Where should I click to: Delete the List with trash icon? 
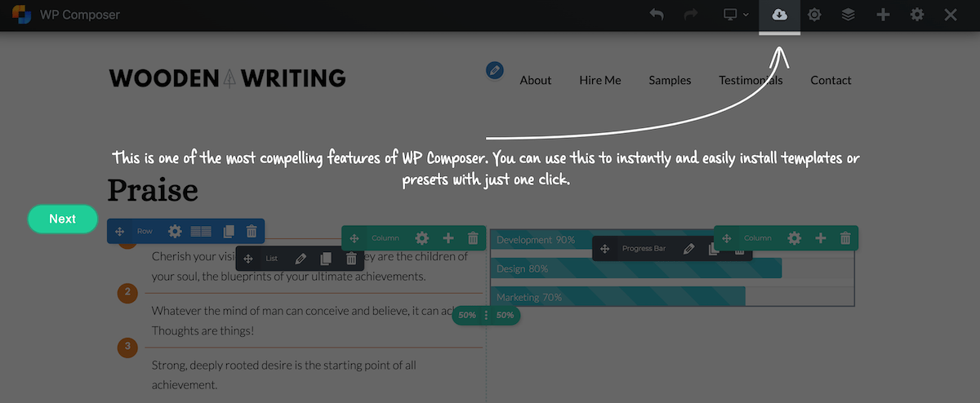pyautogui.click(x=351, y=259)
